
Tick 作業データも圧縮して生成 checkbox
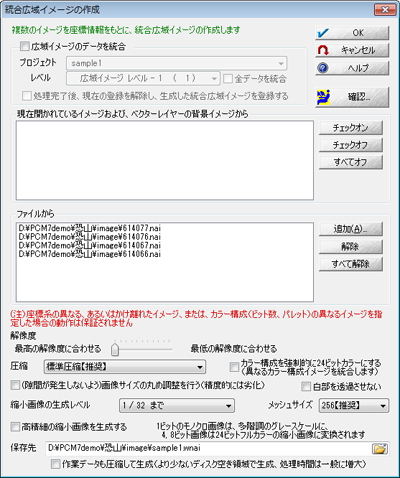tap(56, 464)
